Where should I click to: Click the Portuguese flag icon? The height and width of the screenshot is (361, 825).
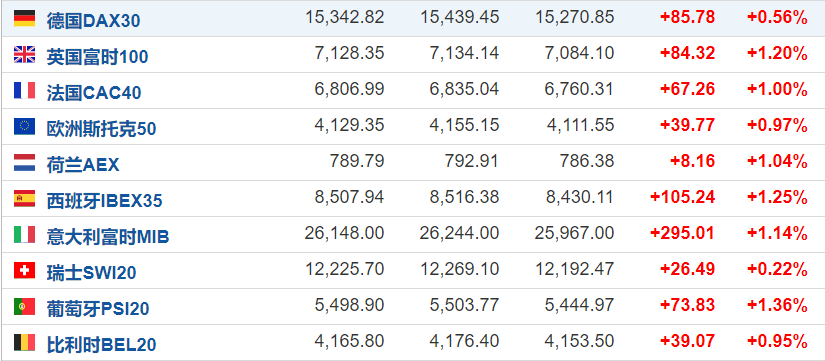tap(24, 307)
